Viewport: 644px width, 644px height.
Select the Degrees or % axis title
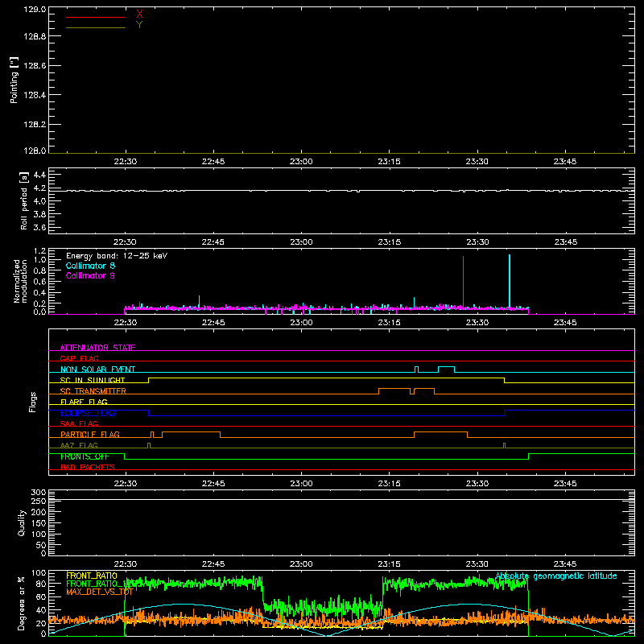[x=22, y=603]
